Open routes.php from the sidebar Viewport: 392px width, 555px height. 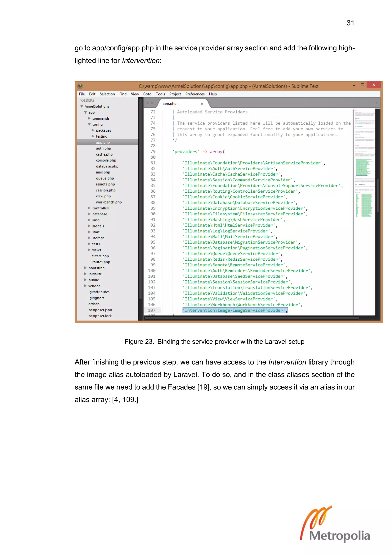[101, 262]
